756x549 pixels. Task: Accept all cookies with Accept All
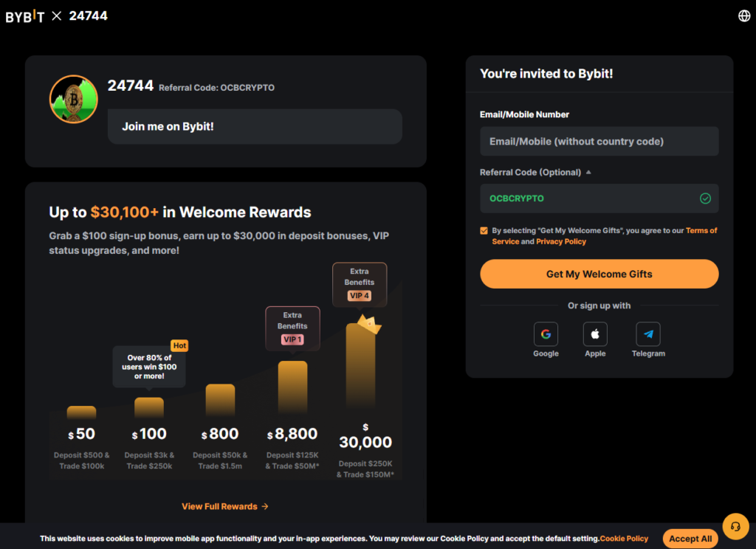pyautogui.click(x=690, y=538)
